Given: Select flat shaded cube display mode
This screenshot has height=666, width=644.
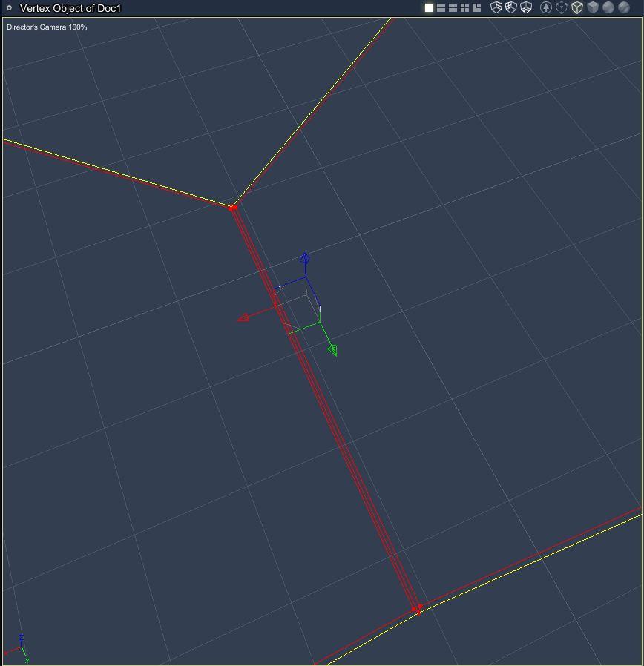Looking at the screenshot, I should (593, 7).
